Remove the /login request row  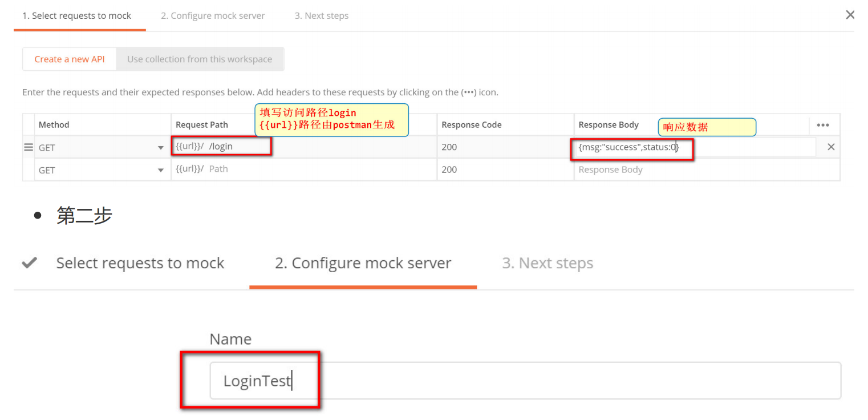pos(831,147)
